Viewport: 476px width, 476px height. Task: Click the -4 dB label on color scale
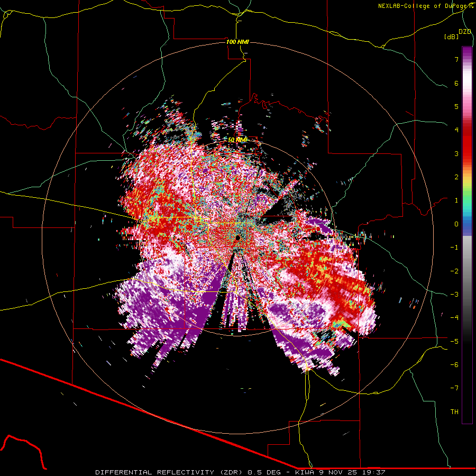(454, 318)
